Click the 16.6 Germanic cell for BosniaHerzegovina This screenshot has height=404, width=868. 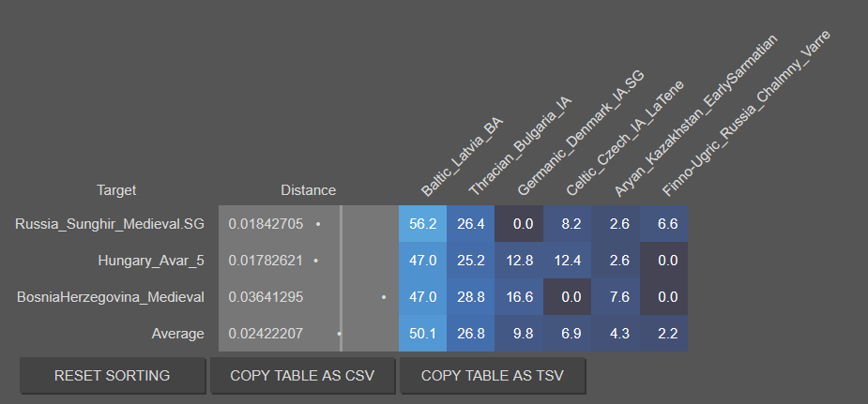click(519, 297)
